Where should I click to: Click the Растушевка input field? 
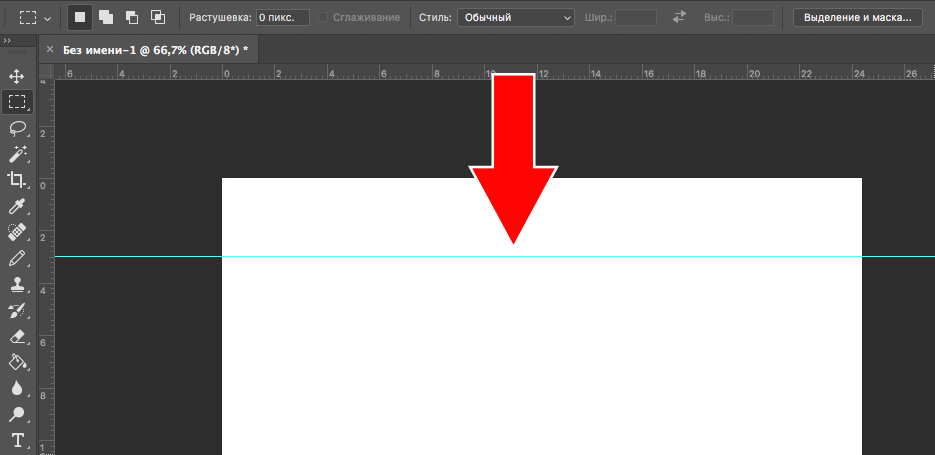pos(283,17)
